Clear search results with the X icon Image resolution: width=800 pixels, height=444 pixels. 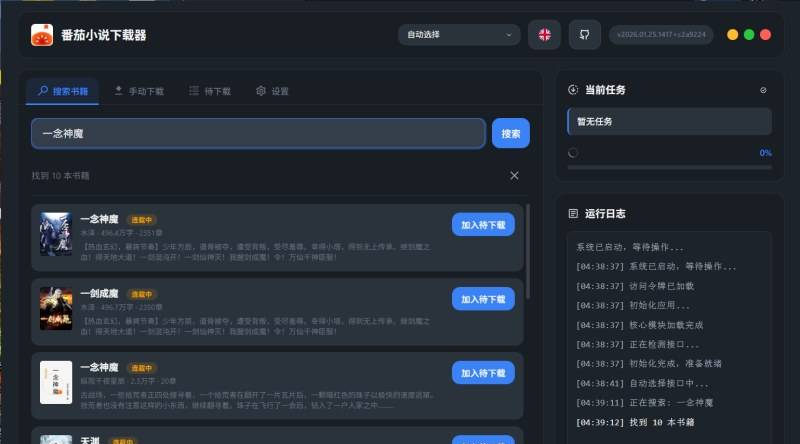514,176
